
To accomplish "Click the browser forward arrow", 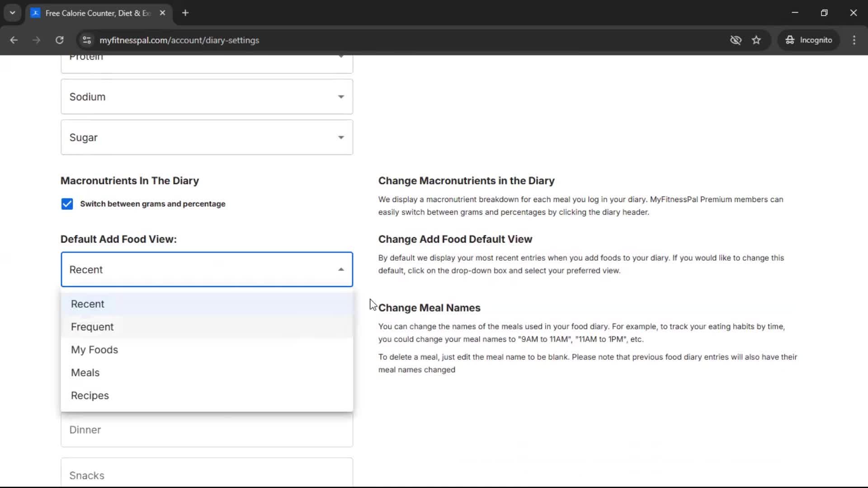I will 36,40.
